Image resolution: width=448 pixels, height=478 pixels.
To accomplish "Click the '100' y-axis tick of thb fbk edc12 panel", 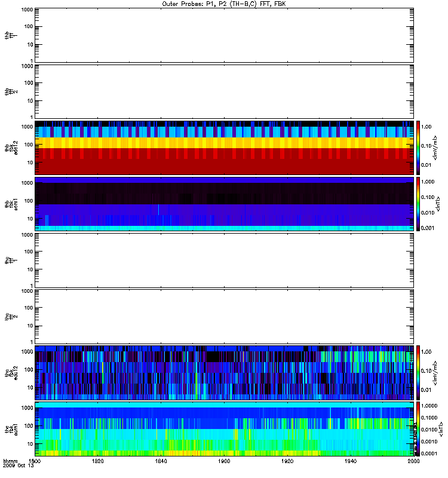I will pyautogui.click(x=29, y=145).
